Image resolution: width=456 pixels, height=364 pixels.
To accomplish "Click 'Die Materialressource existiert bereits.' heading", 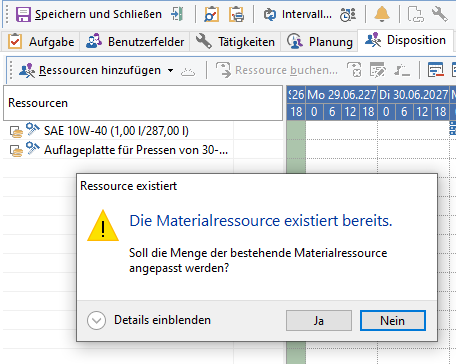I will [261, 221].
